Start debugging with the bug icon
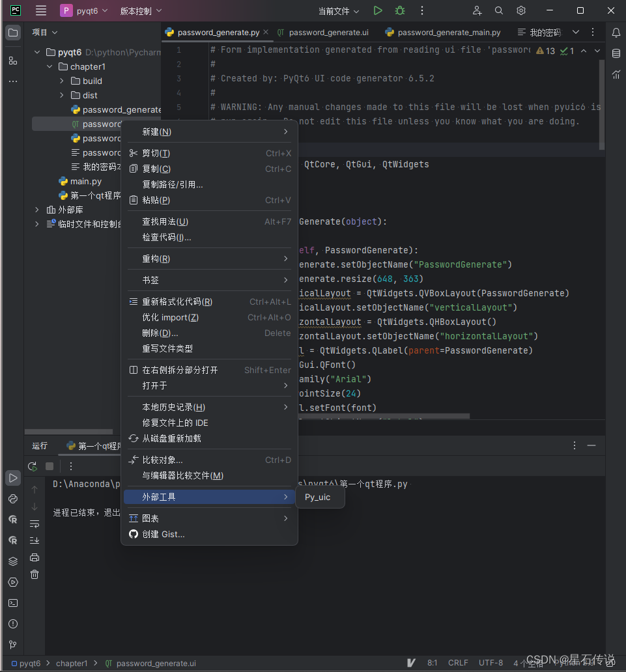The width and height of the screenshot is (626, 672). point(399,10)
